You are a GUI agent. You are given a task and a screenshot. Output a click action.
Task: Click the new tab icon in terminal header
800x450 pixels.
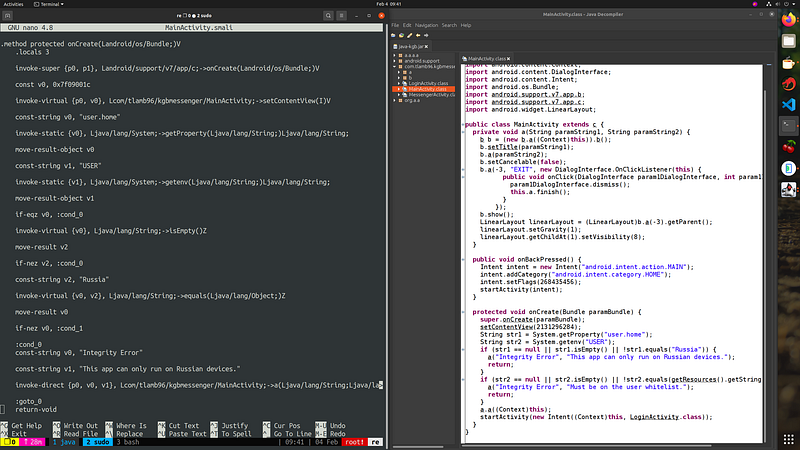click(x=8, y=16)
